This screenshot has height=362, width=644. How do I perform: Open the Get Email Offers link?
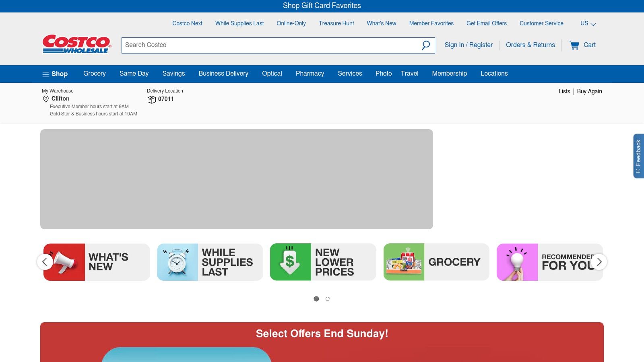tap(487, 23)
